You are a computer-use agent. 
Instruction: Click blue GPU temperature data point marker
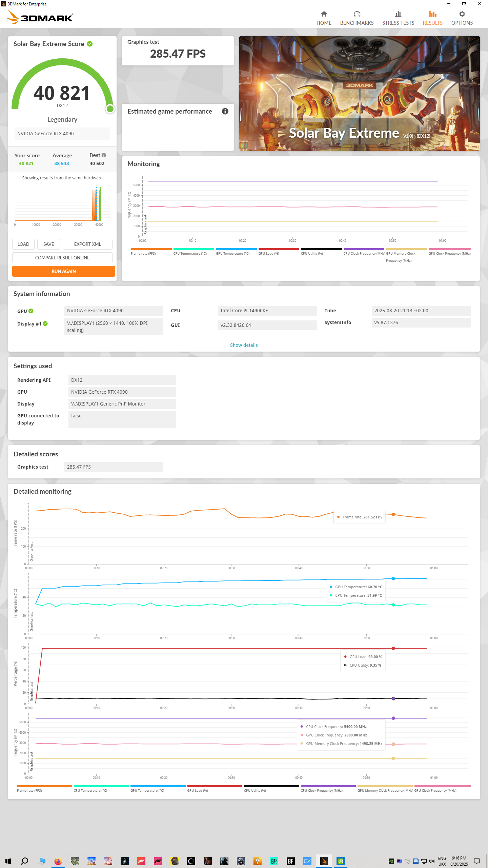pyautogui.click(x=393, y=578)
